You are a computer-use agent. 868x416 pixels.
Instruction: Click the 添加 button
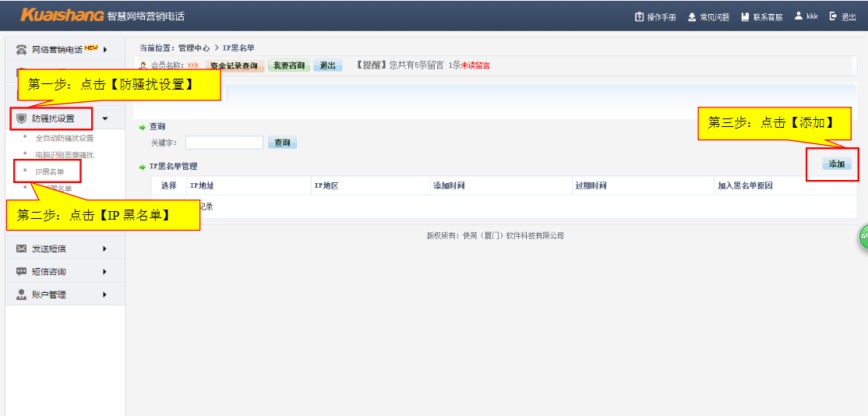[x=836, y=164]
